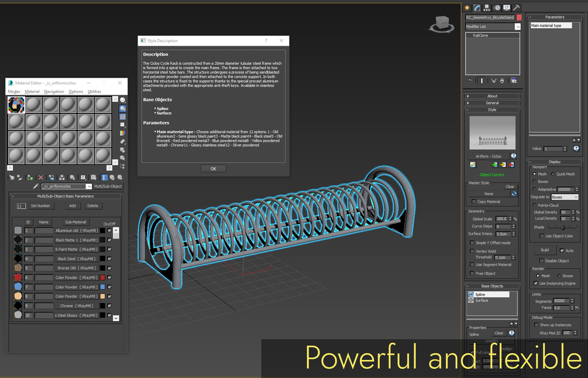Click the red arrow style icon
The width and height of the screenshot is (588, 378).
pyautogui.click(x=511, y=164)
